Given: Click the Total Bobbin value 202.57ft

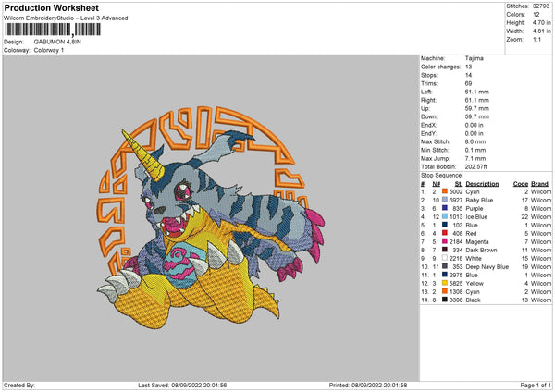Looking at the screenshot, I should (x=475, y=166).
